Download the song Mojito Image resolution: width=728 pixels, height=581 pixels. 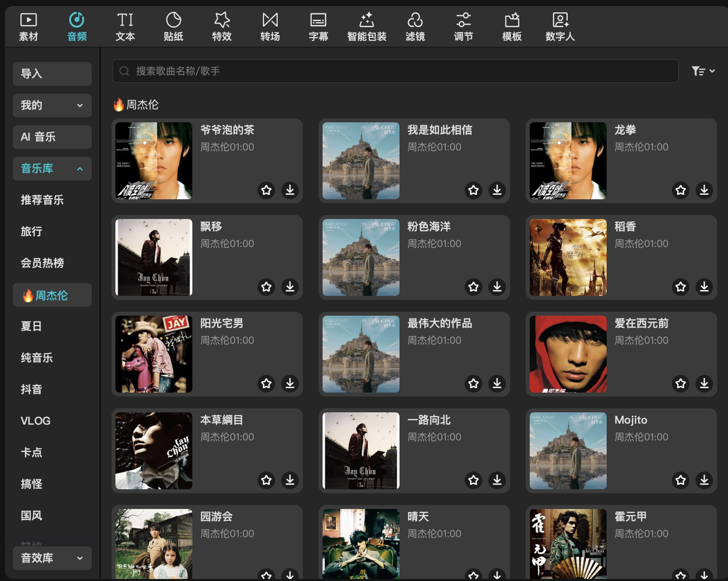(x=704, y=480)
